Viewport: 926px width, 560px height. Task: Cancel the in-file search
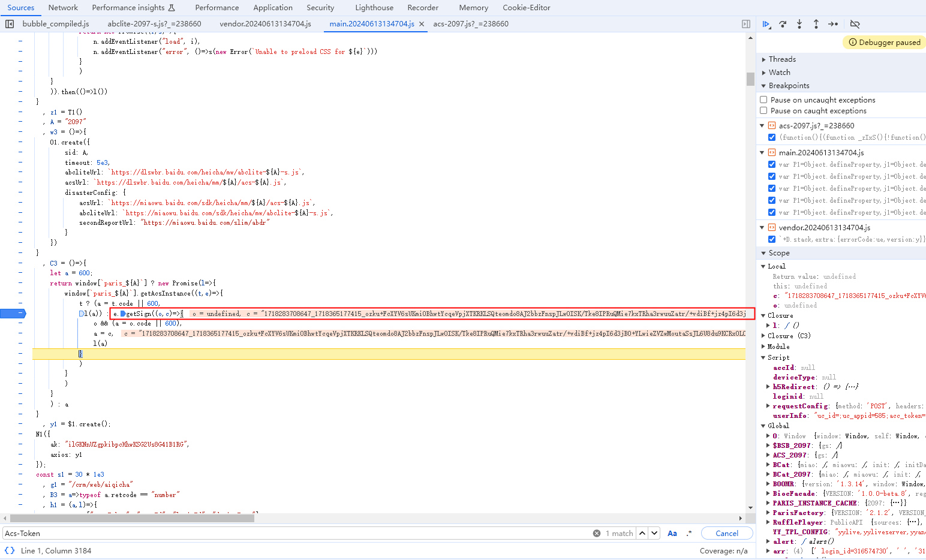[x=727, y=533]
